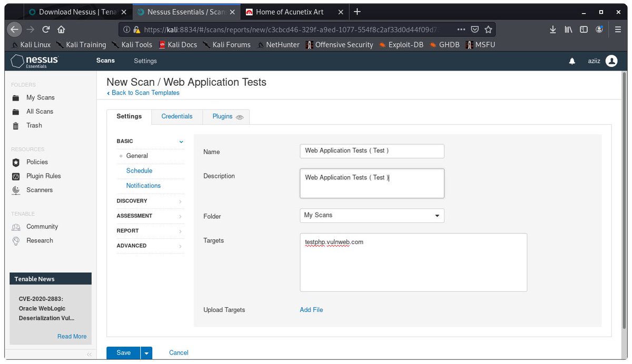Expand the ASSESSMENT settings section
The height and width of the screenshot is (364, 632).
click(150, 216)
